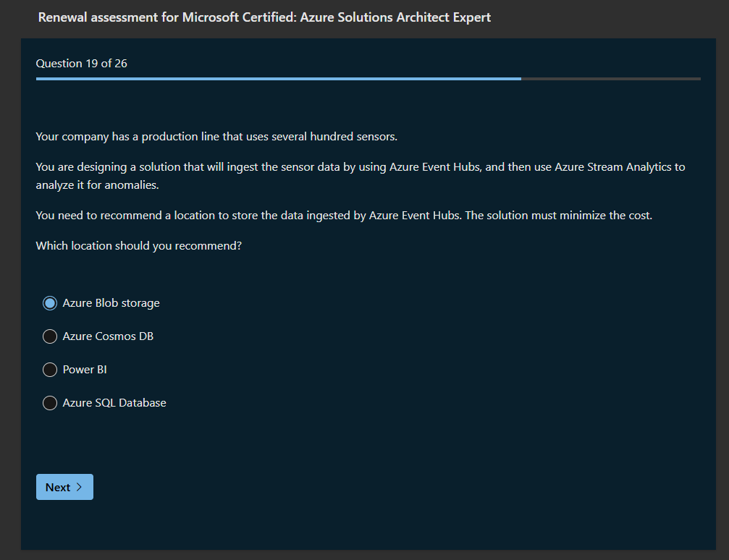Click the right chevron icon in Next button
The width and height of the screenshot is (729, 560).
(x=79, y=488)
